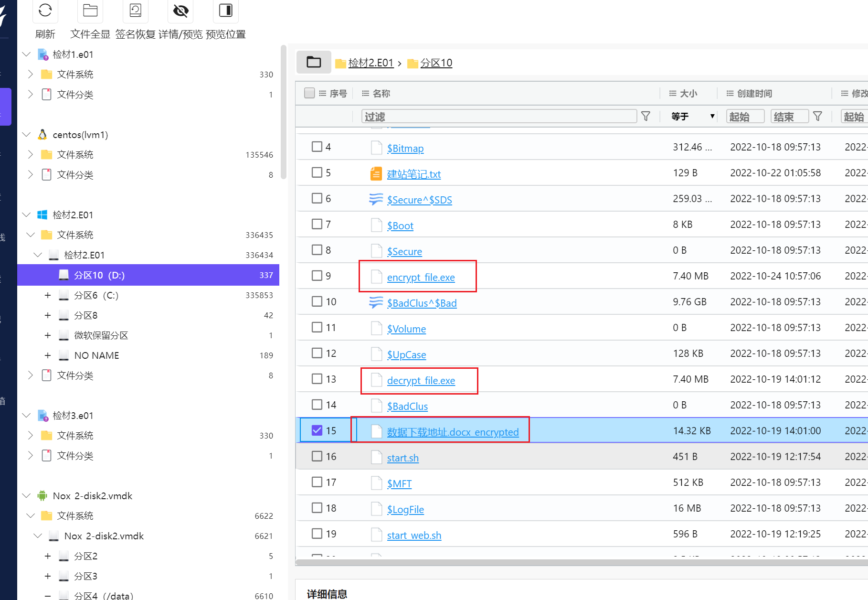This screenshot has width=868, height=600.
Task: Collapse the centos(lvm1) node
Action: (27, 135)
